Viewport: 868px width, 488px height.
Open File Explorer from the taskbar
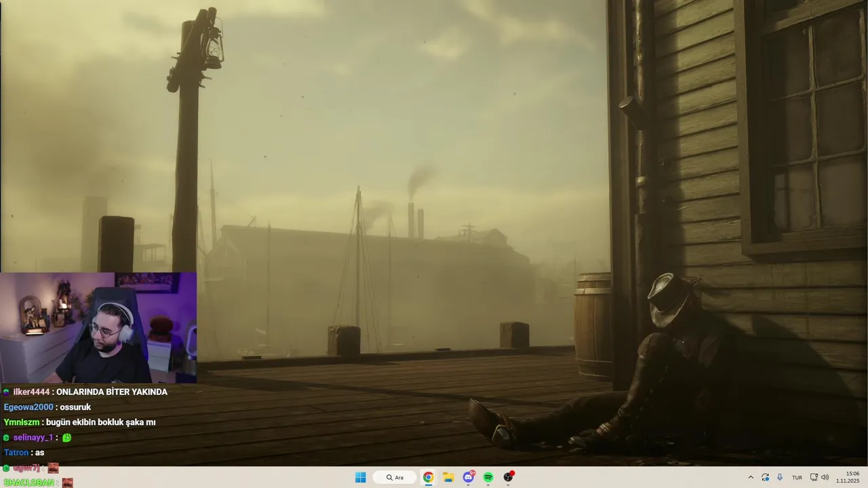(x=448, y=477)
